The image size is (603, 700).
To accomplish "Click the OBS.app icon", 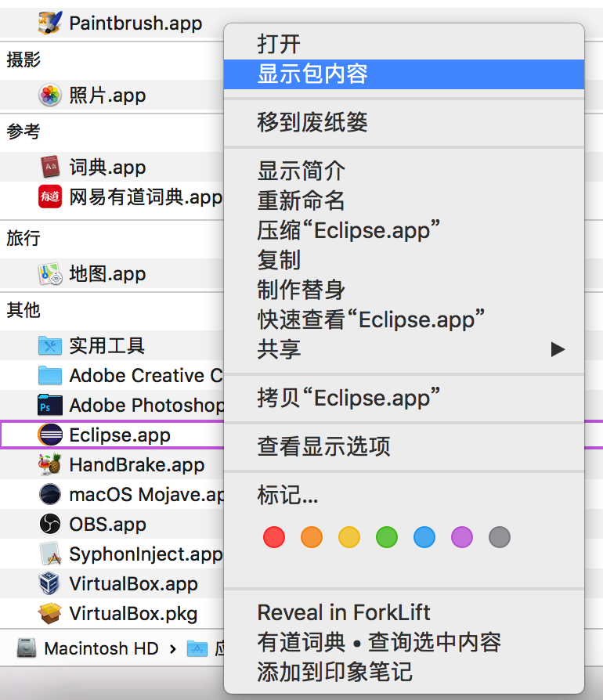I will pos(50,524).
